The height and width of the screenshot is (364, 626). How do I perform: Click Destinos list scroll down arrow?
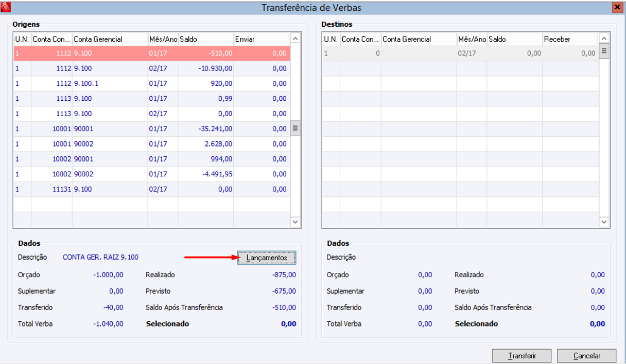tap(604, 222)
